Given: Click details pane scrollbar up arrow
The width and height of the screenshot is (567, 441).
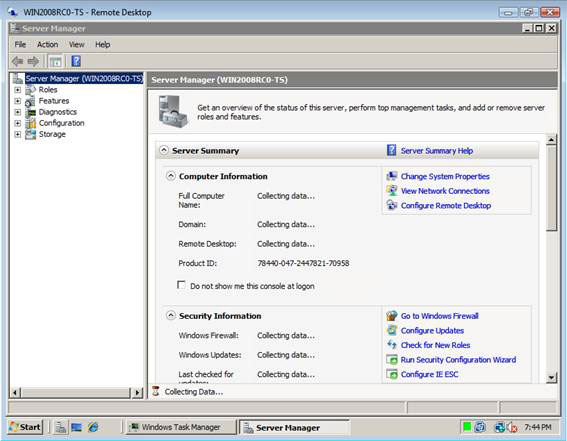Looking at the screenshot, I should point(551,140).
